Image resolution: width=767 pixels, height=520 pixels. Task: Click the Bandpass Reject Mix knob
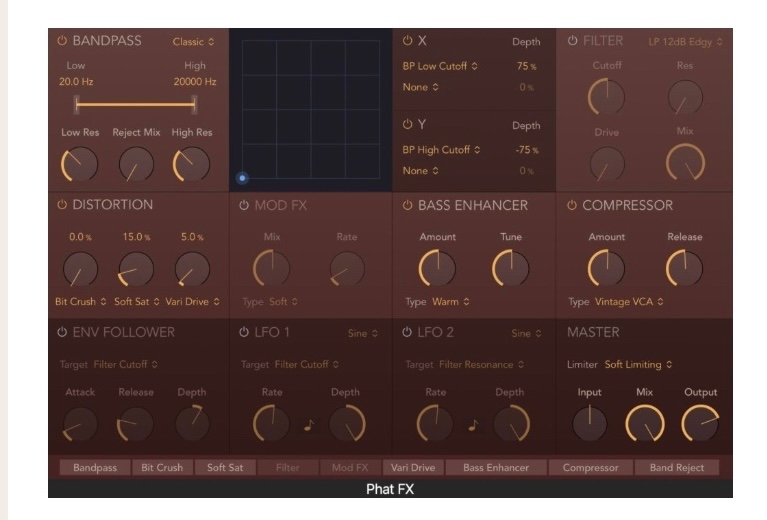coord(136,164)
